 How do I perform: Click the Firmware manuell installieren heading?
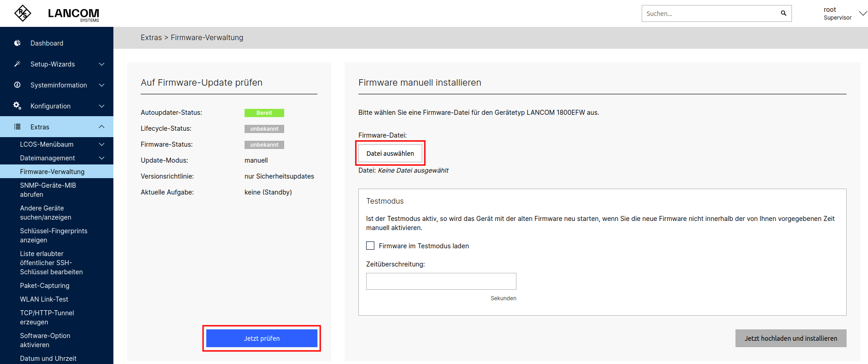420,82
